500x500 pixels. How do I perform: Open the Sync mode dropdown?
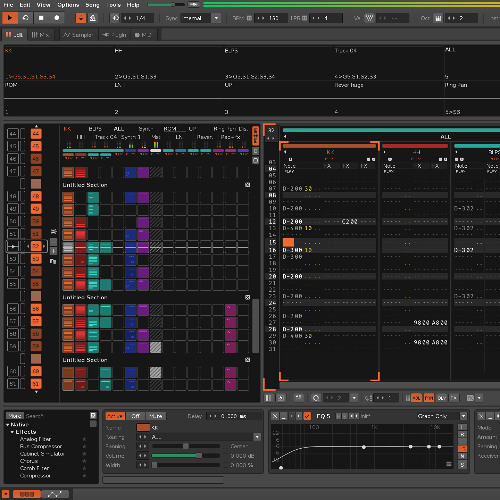click(x=216, y=18)
